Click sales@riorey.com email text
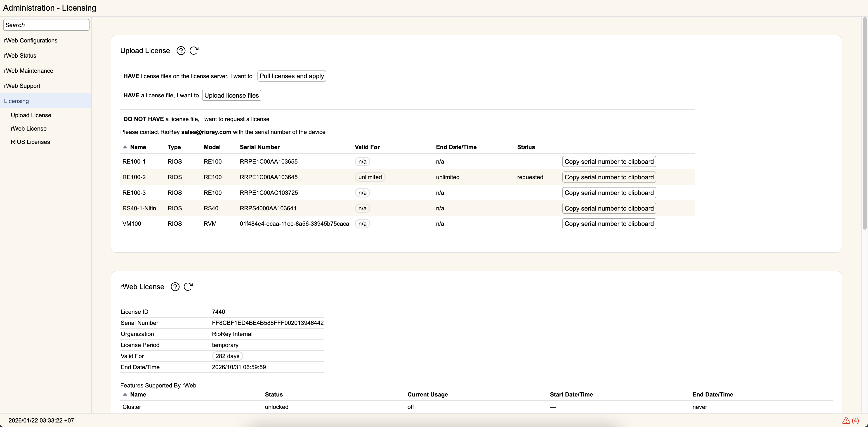This screenshot has width=868, height=427. pos(206,132)
